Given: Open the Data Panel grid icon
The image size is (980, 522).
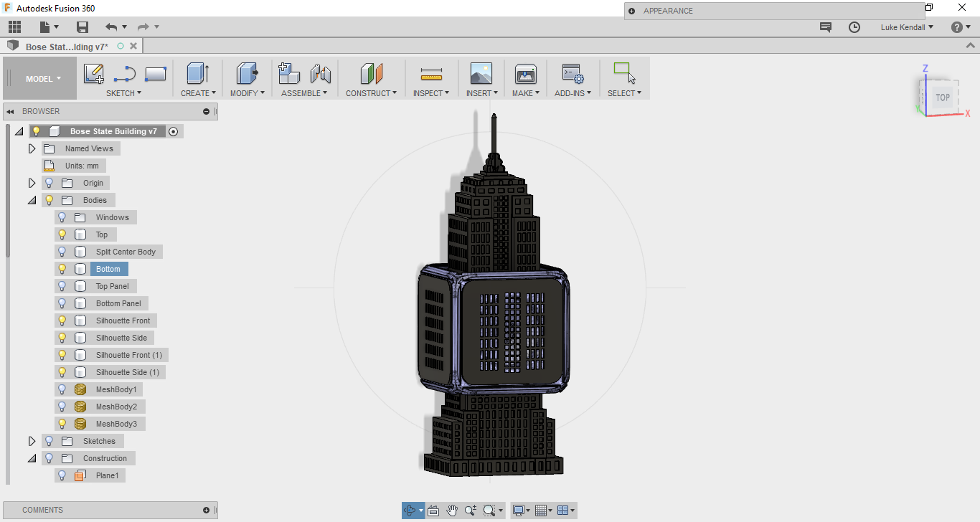Looking at the screenshot, I should (14, 27).
